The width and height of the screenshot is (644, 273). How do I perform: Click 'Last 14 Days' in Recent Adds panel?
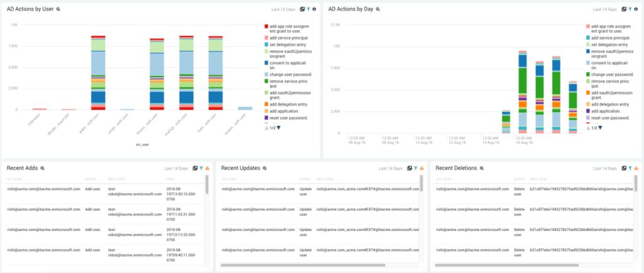pyautogui.click(x=176, y=169)
